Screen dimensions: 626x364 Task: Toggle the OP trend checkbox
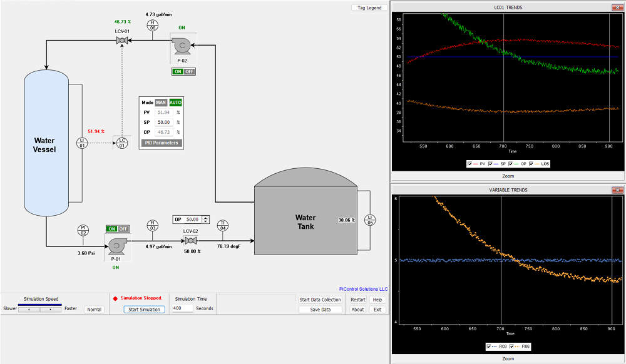(511, 164)
